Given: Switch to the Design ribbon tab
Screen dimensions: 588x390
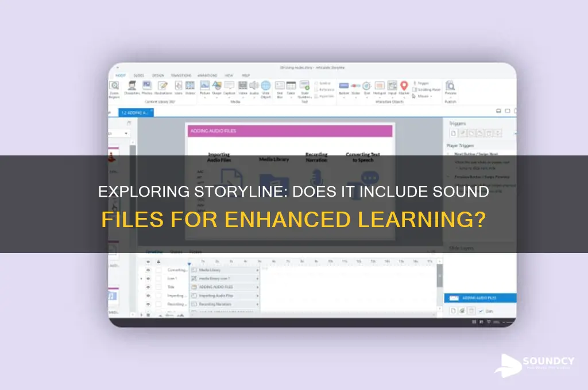Looking at the screenshot, I should tap(158, 75).
